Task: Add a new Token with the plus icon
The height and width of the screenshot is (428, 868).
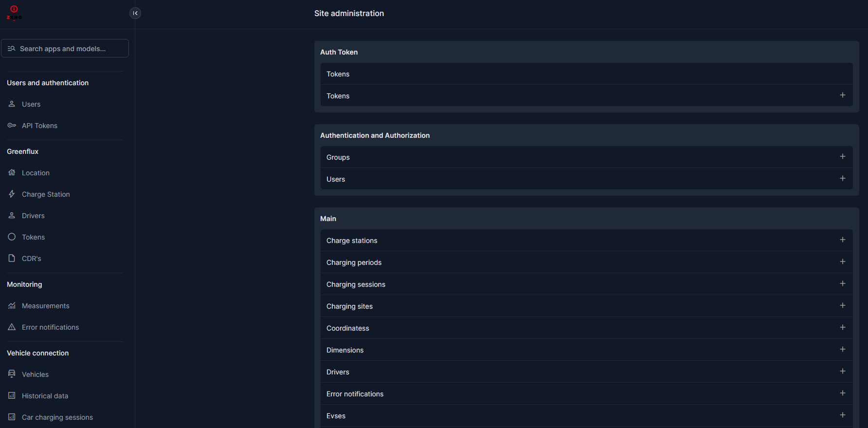Action: point(843,95)
